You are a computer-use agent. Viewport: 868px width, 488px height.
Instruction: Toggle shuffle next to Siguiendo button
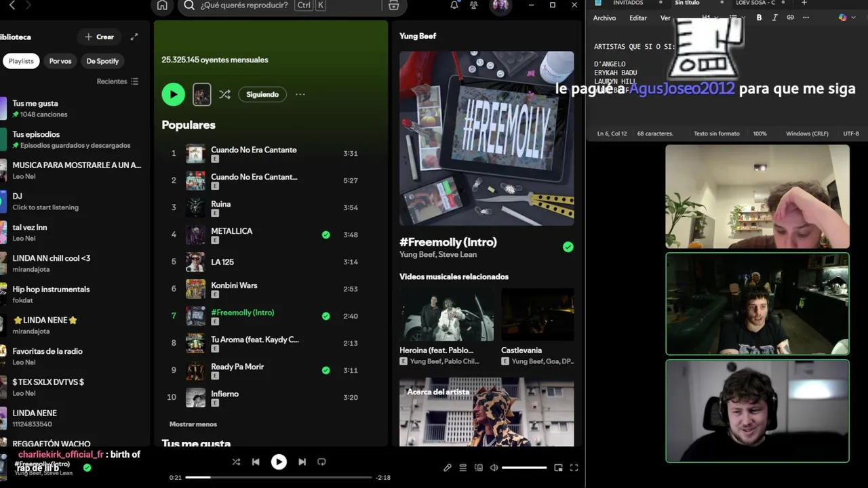click(x=224, y=94)
